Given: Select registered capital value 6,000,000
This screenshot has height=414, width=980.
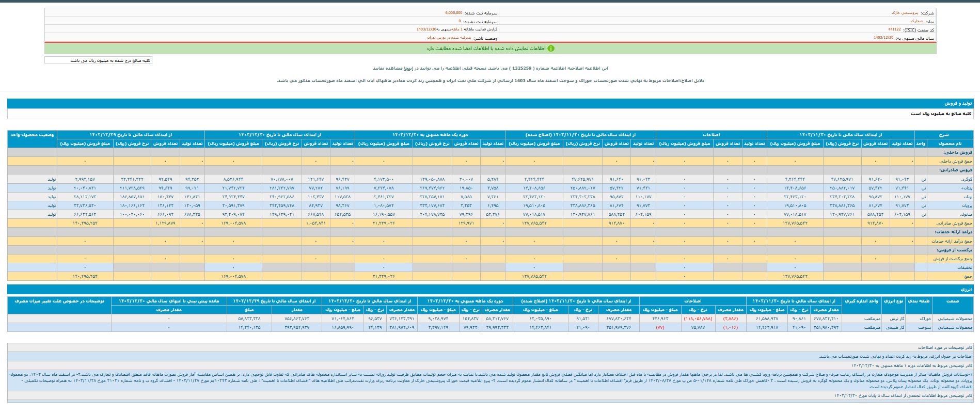Looking at the screenshot, I should 454,12.
